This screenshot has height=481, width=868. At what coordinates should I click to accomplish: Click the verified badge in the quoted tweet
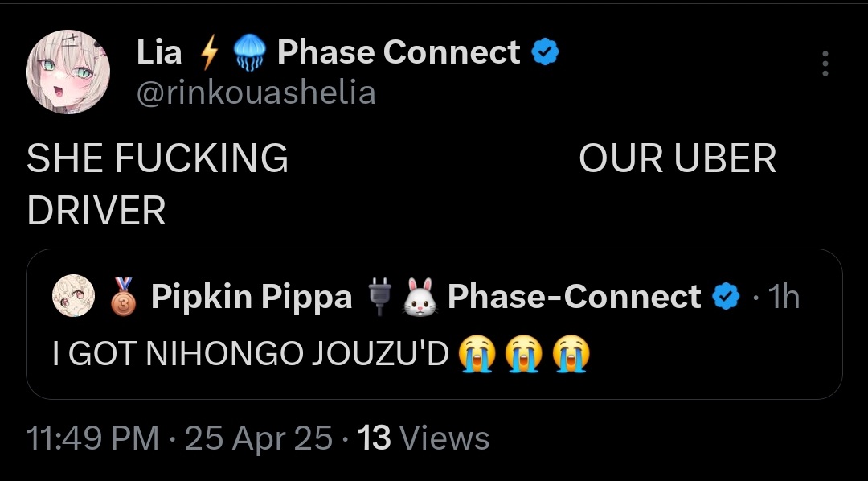point(727,298)
